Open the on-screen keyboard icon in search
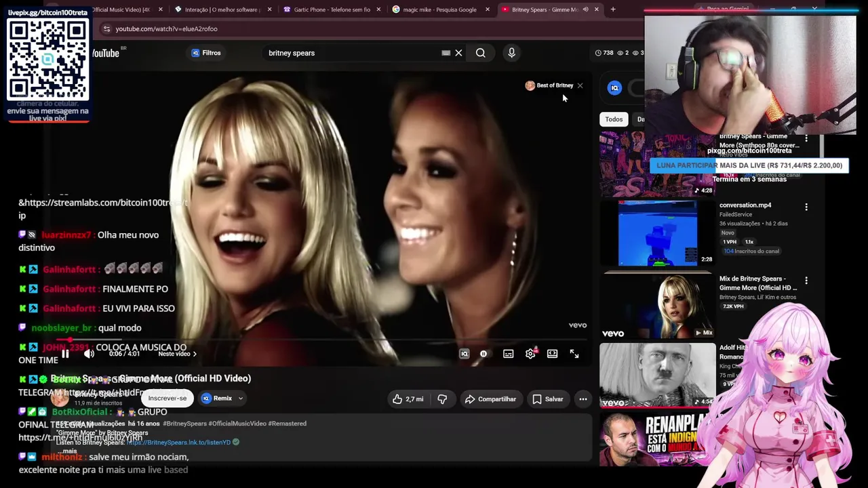Viewport: 868px width, 488px height. (446, 53)
